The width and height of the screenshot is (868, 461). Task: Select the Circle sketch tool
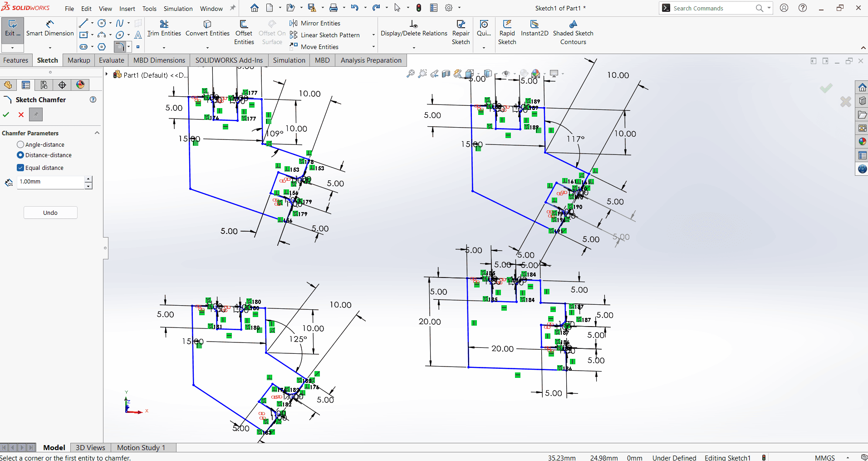pyautogui.click(x=102, y=23)
